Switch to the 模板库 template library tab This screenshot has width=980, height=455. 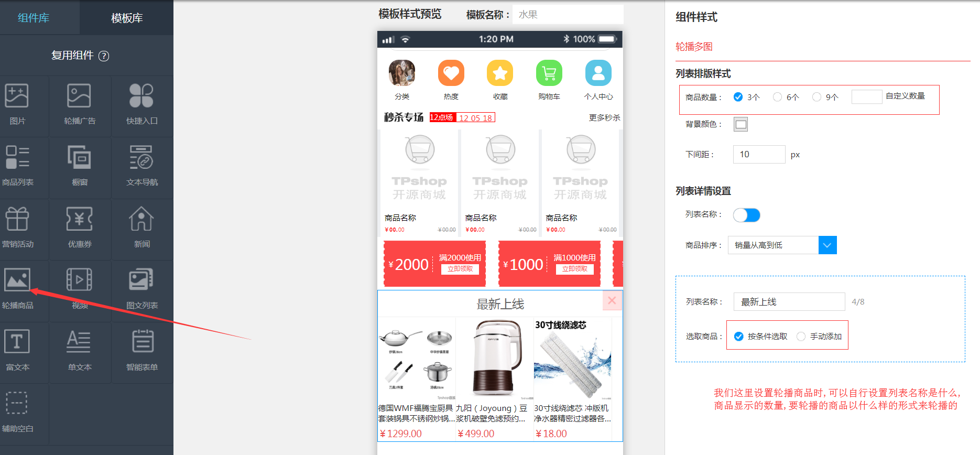[127, 18]
